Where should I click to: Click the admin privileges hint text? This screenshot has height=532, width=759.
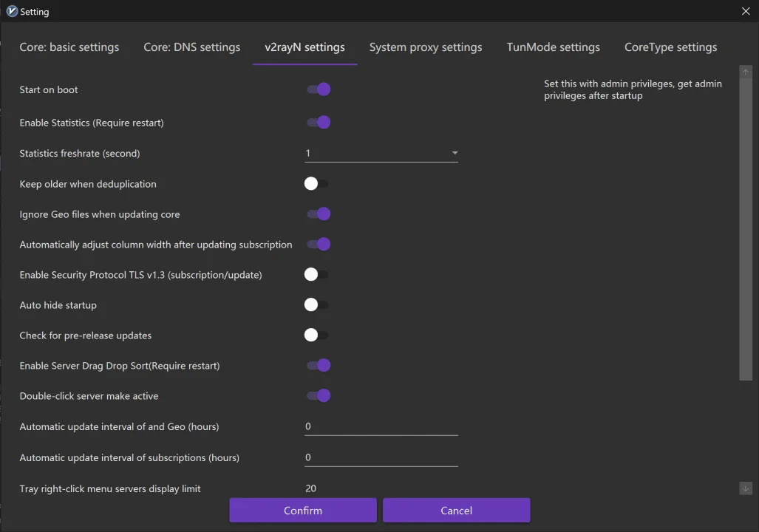633,89
